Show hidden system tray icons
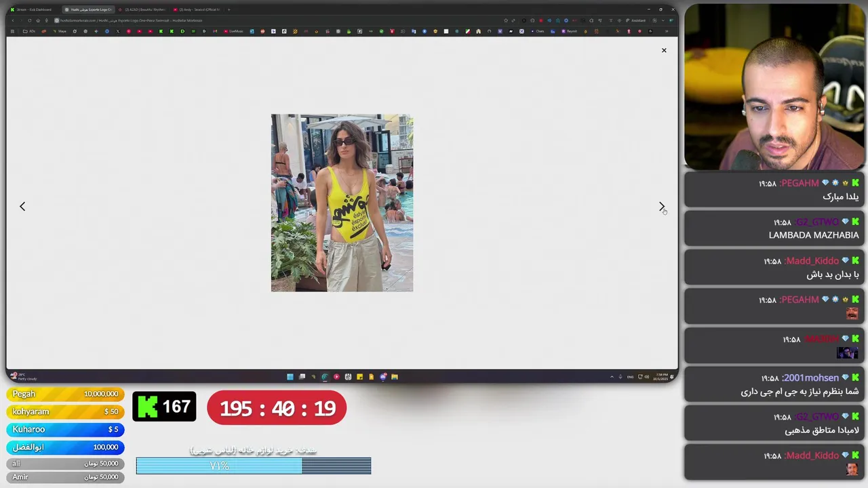The image size is (868, 488). click(x=612, y=377)
